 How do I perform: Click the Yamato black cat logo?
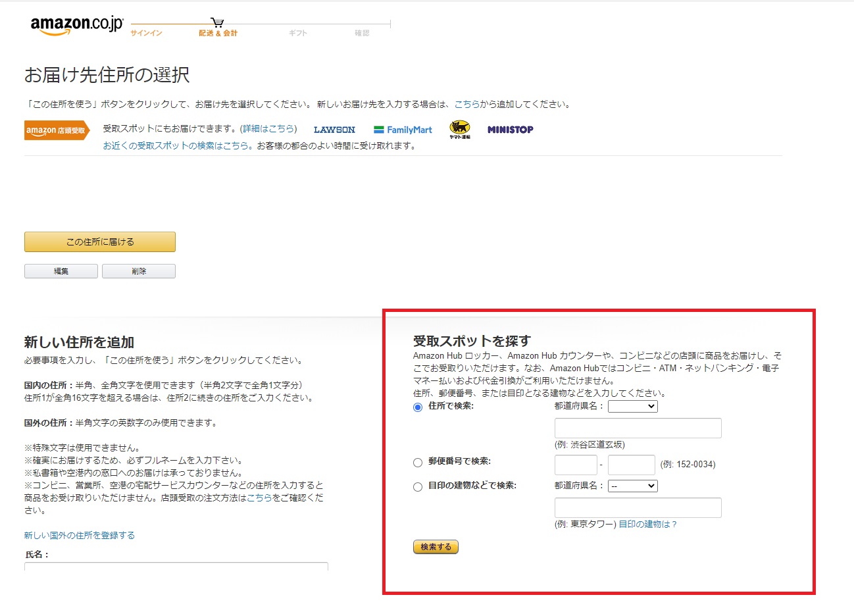[460, 129]
